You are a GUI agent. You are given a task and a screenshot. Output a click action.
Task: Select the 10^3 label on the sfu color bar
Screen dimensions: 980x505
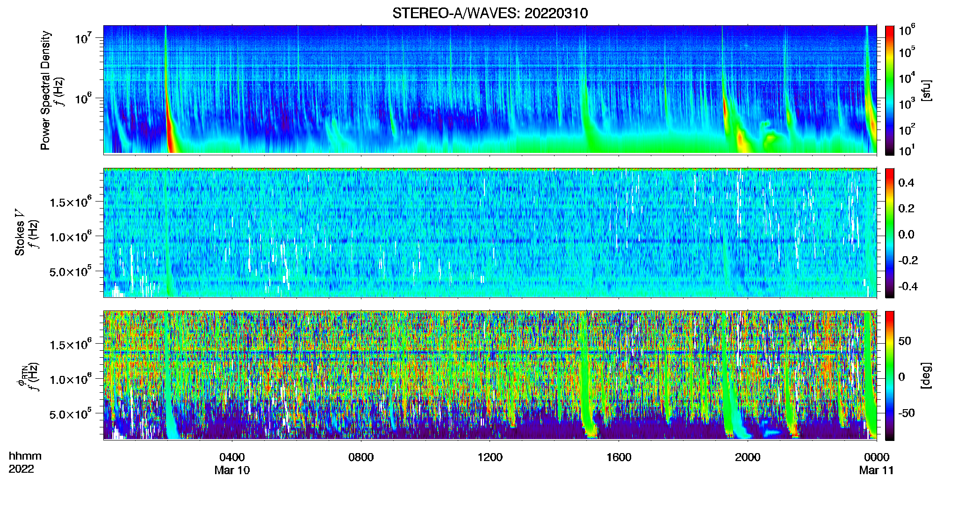tap(907, 103)
